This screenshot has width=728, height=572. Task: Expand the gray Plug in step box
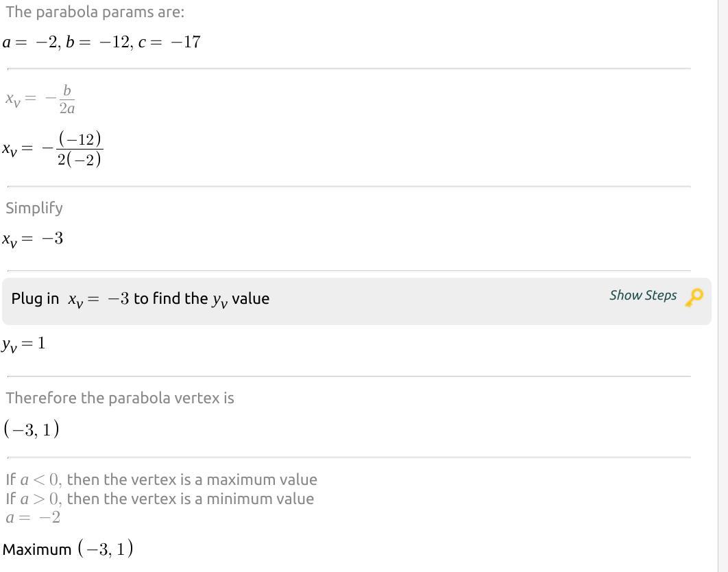coord(356,301)
